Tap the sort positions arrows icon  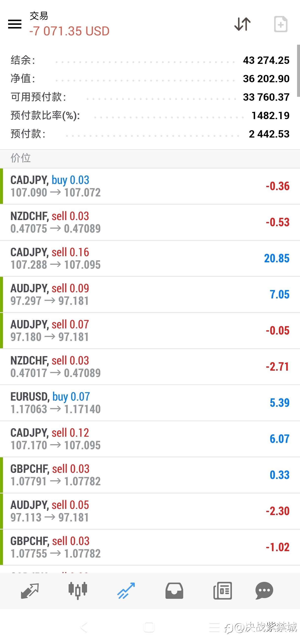point(242,24)
